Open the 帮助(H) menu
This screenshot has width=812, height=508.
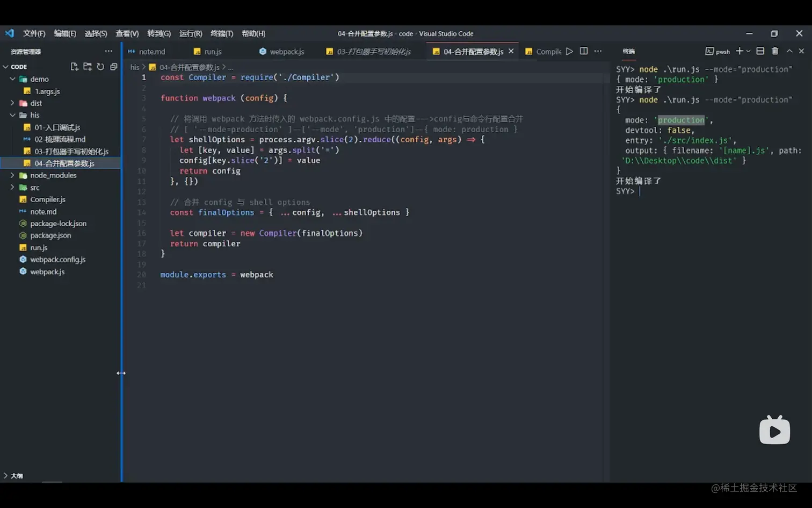[x=253, y=33]
